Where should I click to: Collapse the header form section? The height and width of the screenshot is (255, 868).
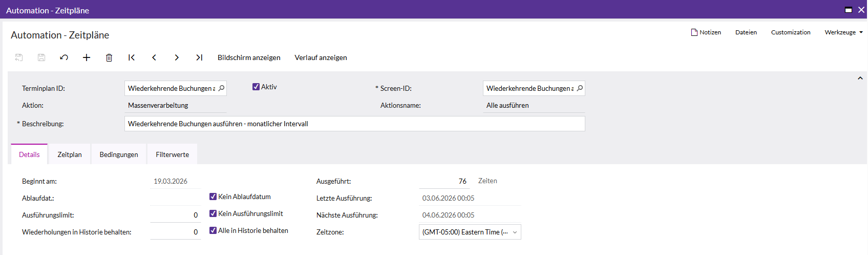pyautogui.click(x=860, y=78)
